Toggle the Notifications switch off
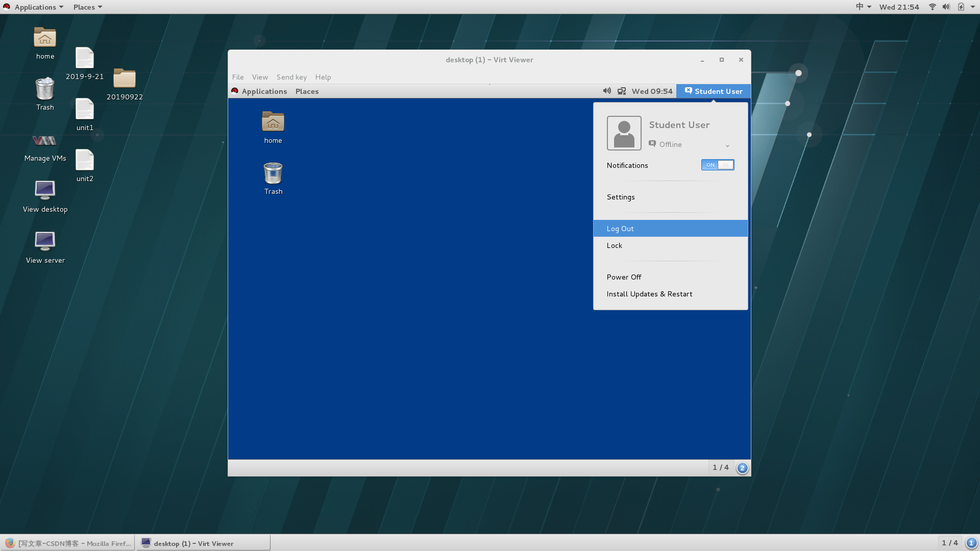Screen dimensions: 980x551 pos(718,165)
